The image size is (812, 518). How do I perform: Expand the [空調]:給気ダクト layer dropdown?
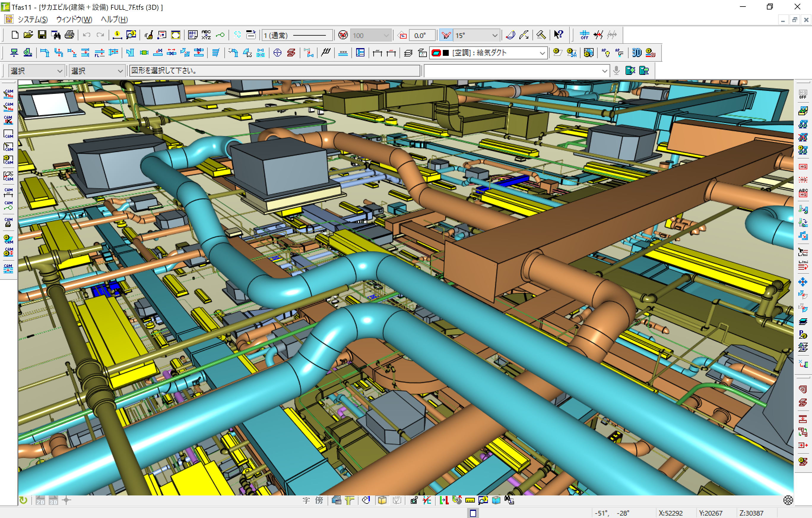coord(542,53)
